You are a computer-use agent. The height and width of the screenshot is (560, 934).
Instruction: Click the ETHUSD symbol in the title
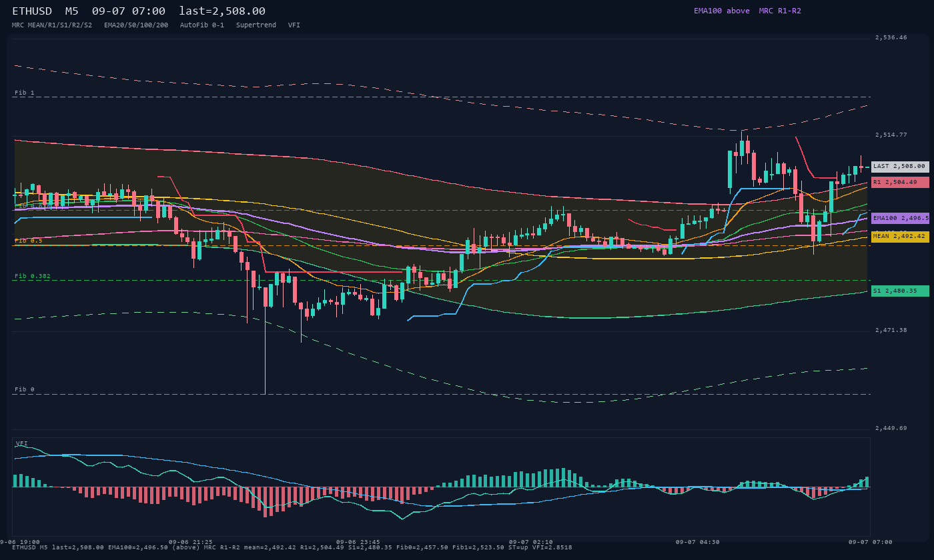pos(32,11)
